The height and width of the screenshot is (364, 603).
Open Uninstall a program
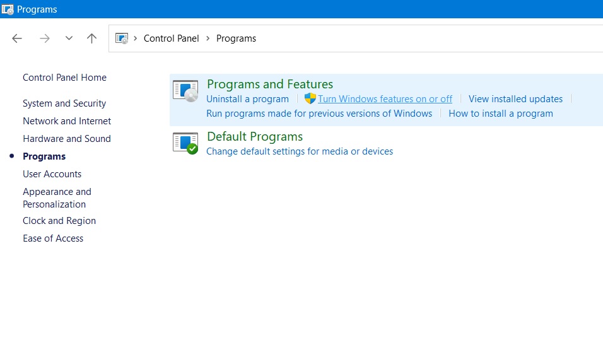click(x=247, y=98)
